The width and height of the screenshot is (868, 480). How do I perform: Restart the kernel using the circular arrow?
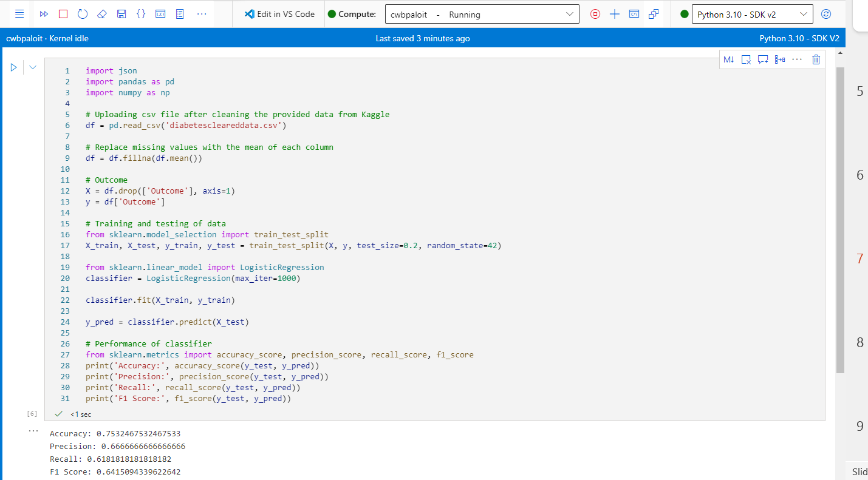[x=83, y=14]
